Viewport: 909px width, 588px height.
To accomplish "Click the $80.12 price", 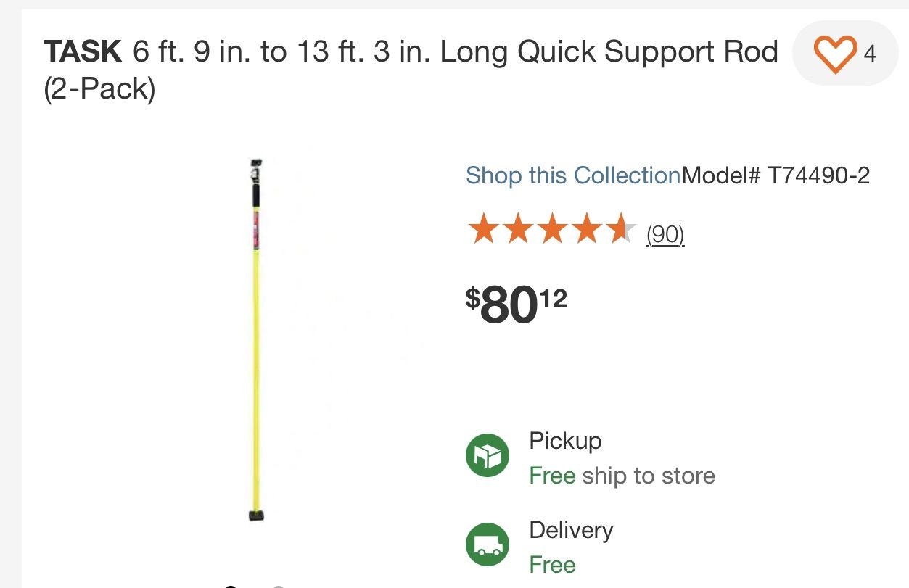I will coord(517,306).
